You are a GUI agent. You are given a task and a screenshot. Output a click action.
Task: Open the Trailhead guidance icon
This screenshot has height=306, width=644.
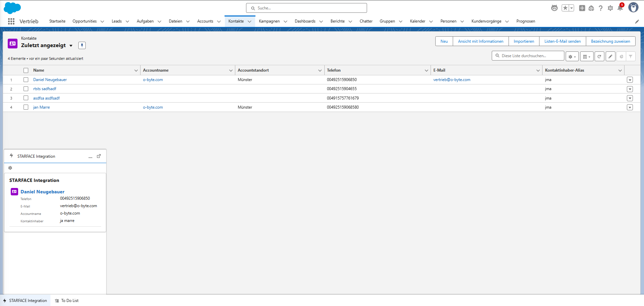pos(591,8)
